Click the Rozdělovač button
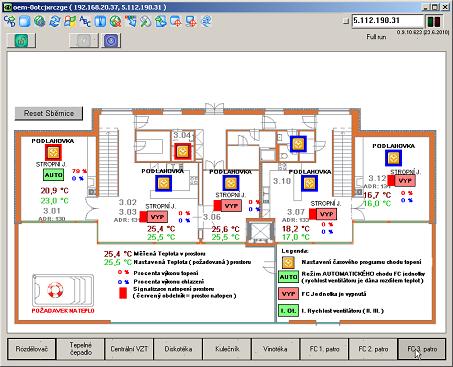Viewport: 453px width, 367px height. (32, 349)
